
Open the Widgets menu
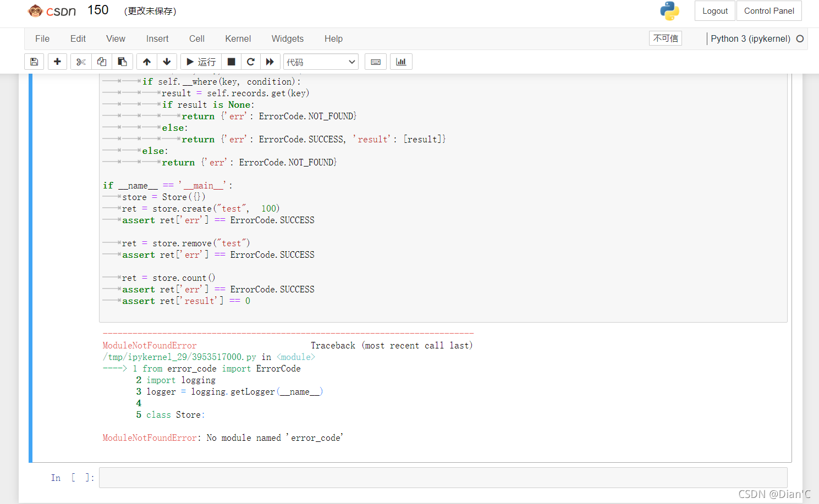[x=288, y=38]
